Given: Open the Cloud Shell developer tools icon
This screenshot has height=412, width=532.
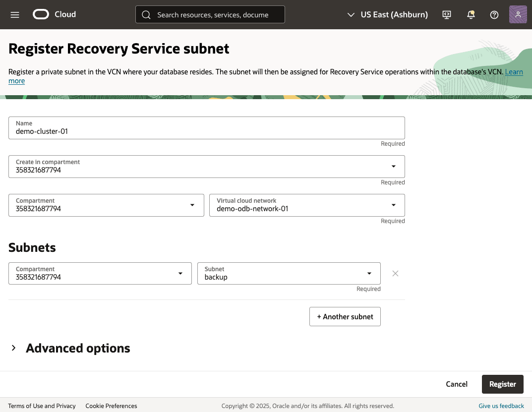Looking at the screenshot, I should click(447, 15).
